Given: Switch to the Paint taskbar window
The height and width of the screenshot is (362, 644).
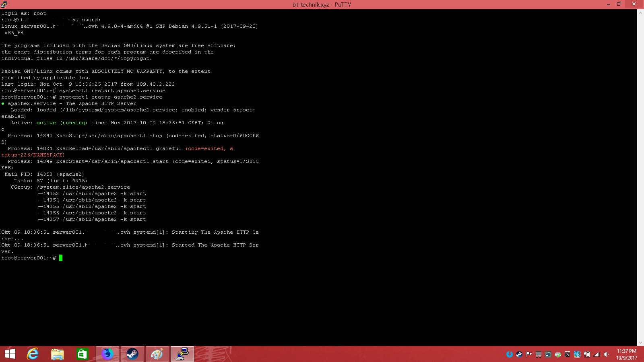Looking at the screenshot, I should [x=157, y=354].
